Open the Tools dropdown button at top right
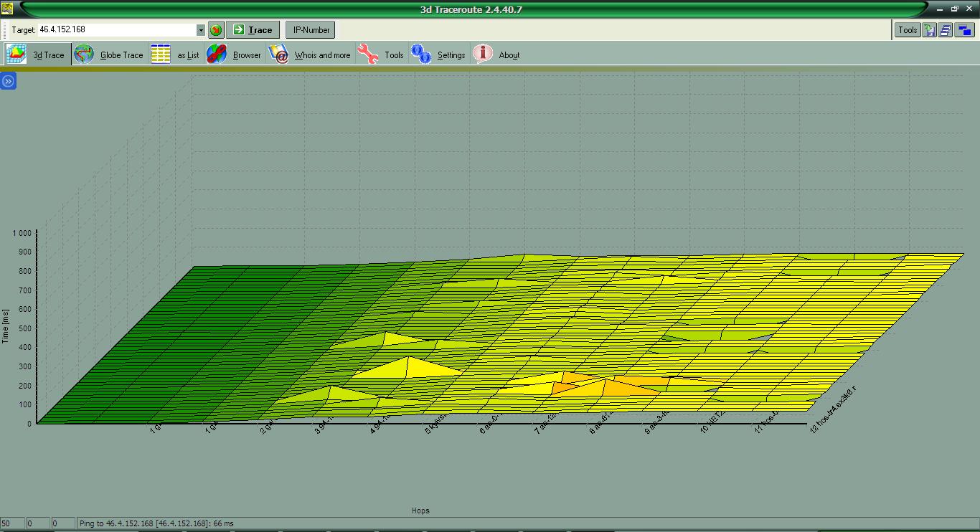The image size is (980, 532). [908, 30]
